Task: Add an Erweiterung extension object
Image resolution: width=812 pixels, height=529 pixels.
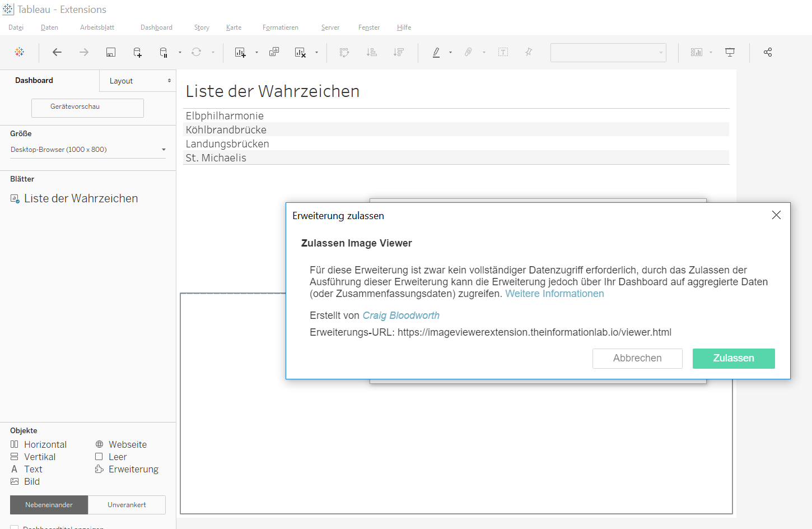Action: click(127, 469)
